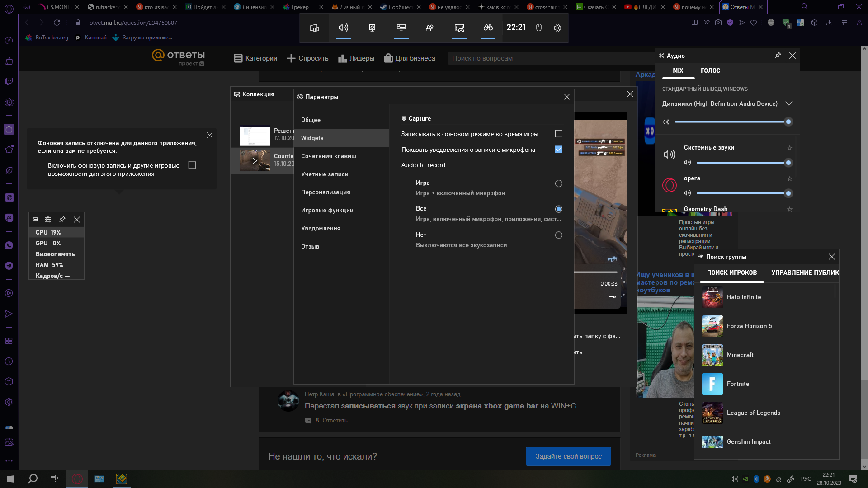This screenshot has height=488, width=868.
Task: Open Сочетания клавиш settings section
Action: click(341, 156)
